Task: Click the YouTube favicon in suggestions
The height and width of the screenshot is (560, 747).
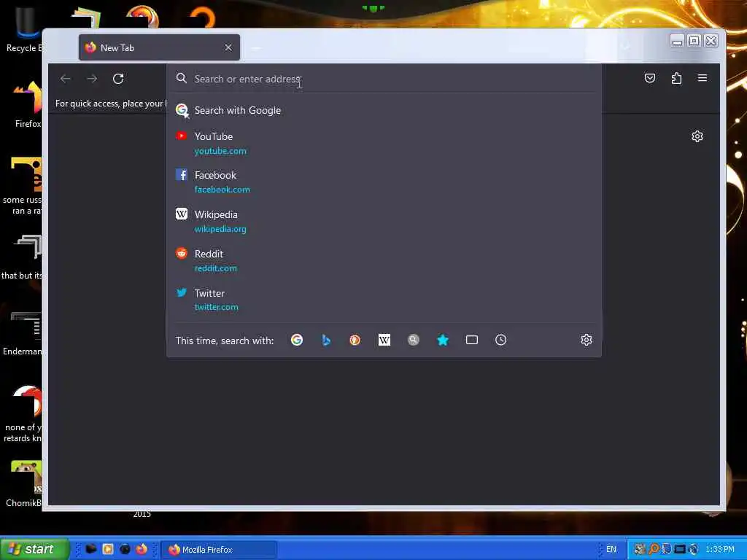Action: [x=181, y=136]
